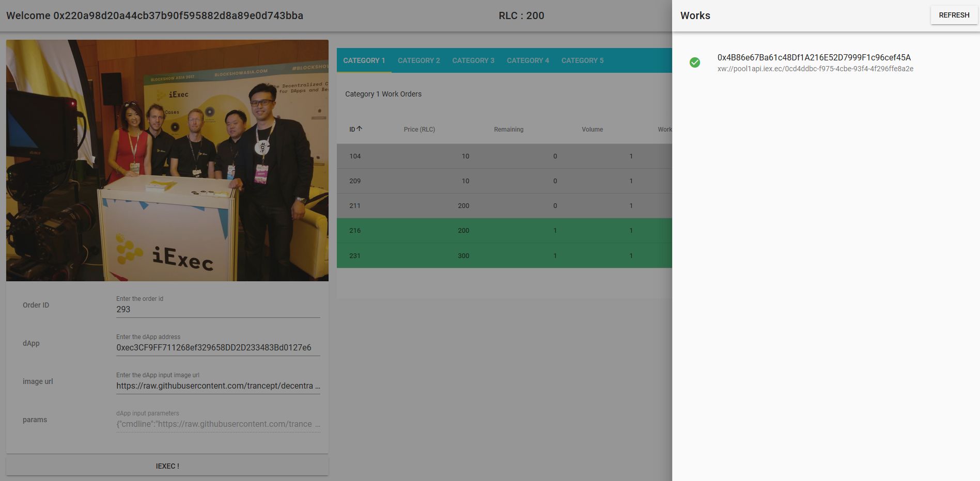The width and height of the screenshot is (980, 481).
Task: Select green work order row 216
Action: coord(504,230)
